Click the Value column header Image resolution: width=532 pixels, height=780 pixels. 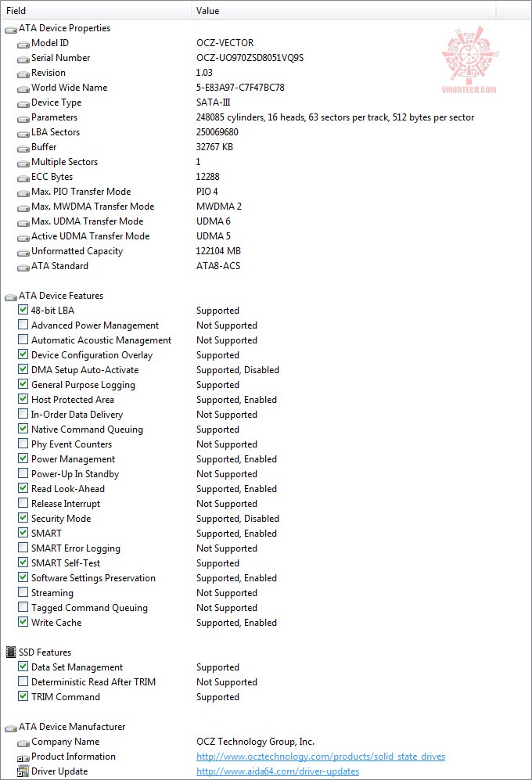tap(343, 10)
